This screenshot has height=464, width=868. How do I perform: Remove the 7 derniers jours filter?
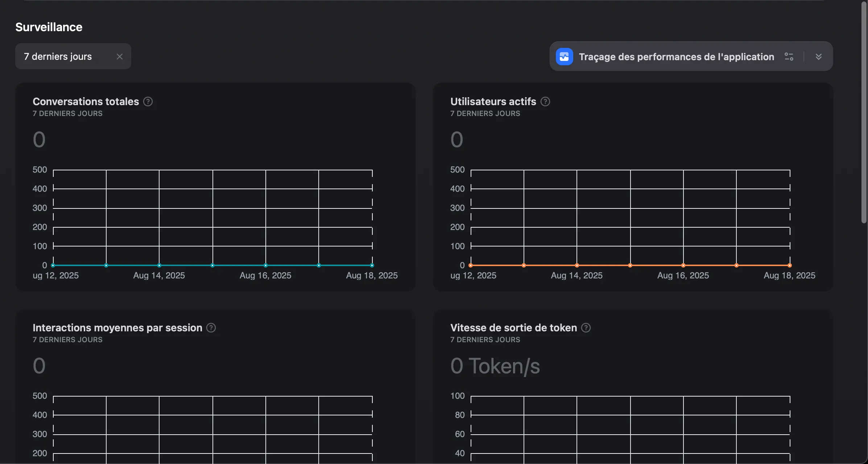click(120, 56)
